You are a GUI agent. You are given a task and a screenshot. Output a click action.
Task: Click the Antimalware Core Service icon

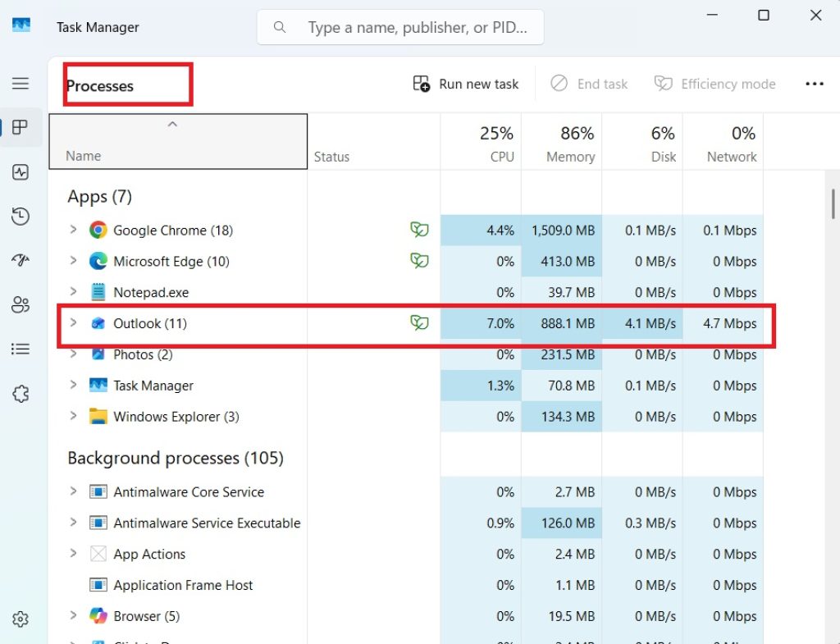(98, 491)
